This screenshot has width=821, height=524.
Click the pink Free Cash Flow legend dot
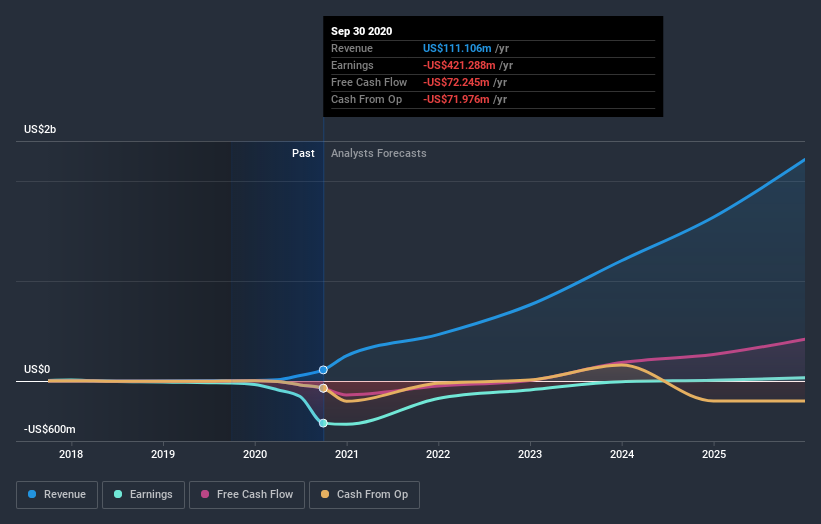coord(205,494)
